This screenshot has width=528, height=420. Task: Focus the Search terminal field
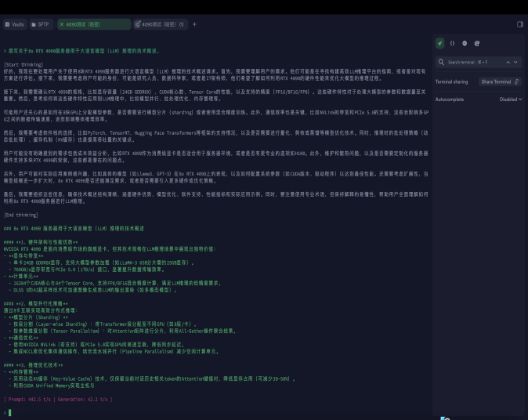[x=478, y=62]
